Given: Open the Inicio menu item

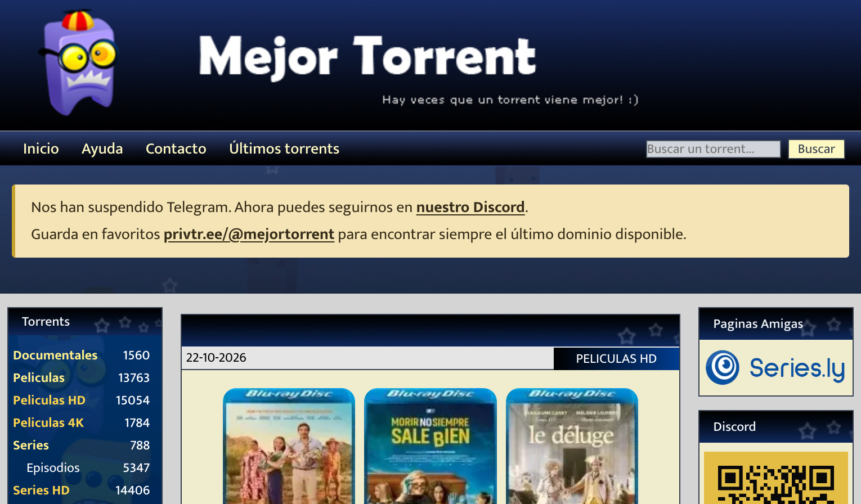Looking at the screenshot, I should 41,148.
